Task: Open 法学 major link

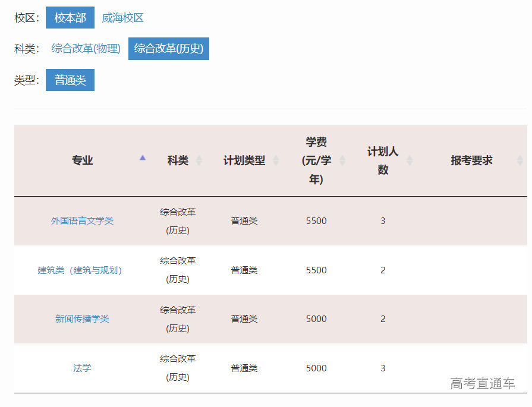Action: click(82, 368)
